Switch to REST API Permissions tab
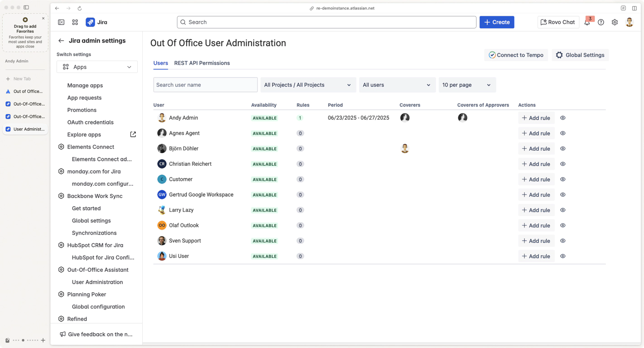Viewport: 644px width, 348px height. click(202, 63)
